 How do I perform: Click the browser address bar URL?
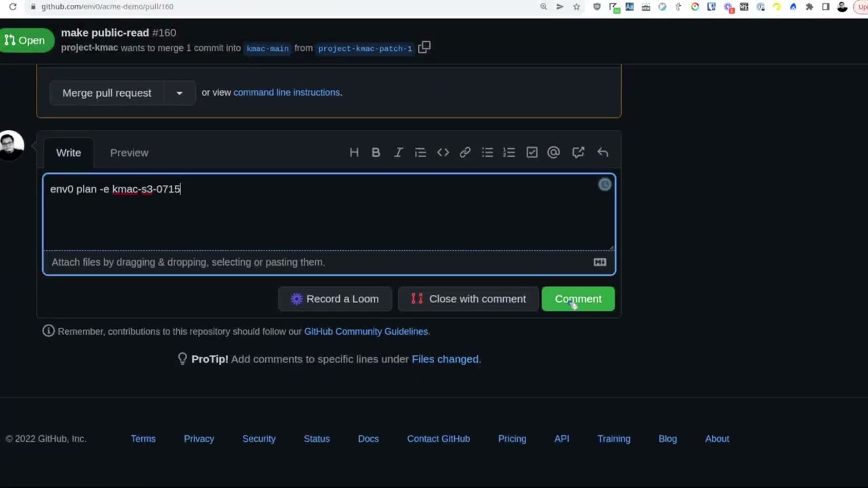(107, 7)
